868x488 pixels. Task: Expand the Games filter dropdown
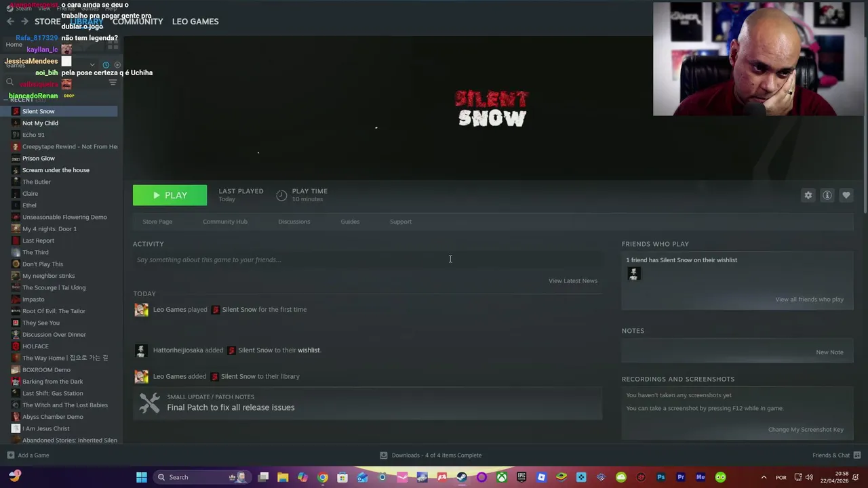coord(92,65)
